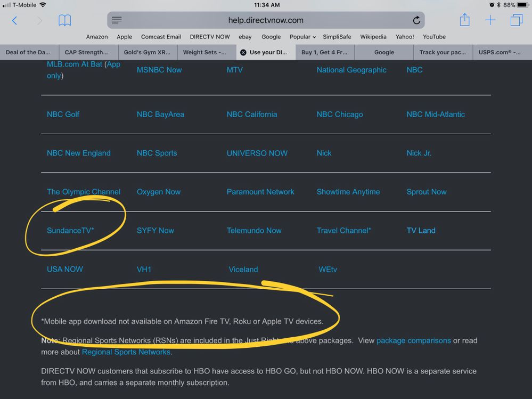
Task: Switch to 'Deal of the Da...' tab
Action: (29, 52)
